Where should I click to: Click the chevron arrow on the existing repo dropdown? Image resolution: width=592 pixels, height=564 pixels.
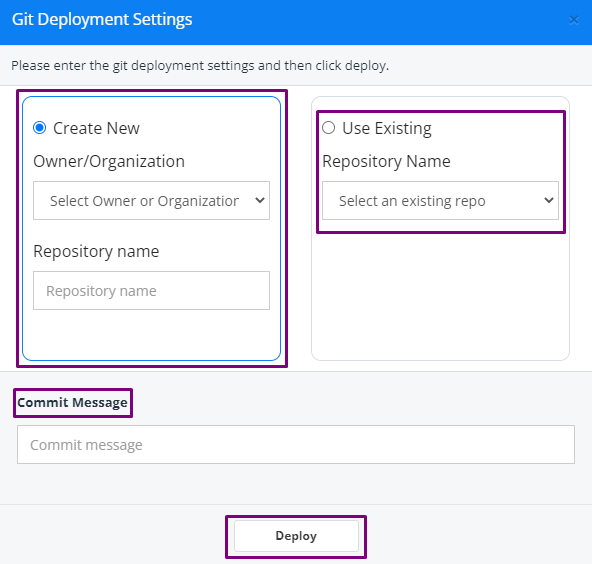(x=549, y=200)
